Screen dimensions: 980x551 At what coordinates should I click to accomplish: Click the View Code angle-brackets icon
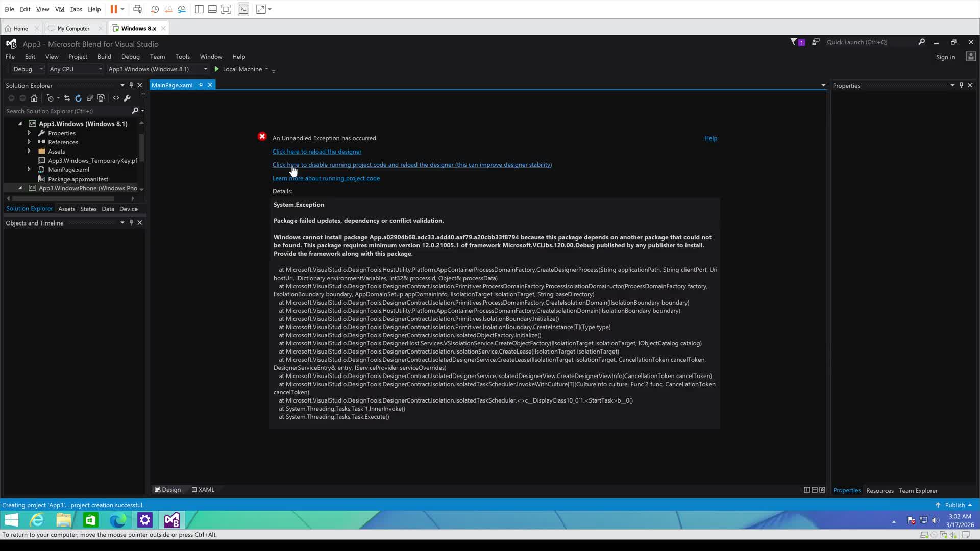click(116, 98)
